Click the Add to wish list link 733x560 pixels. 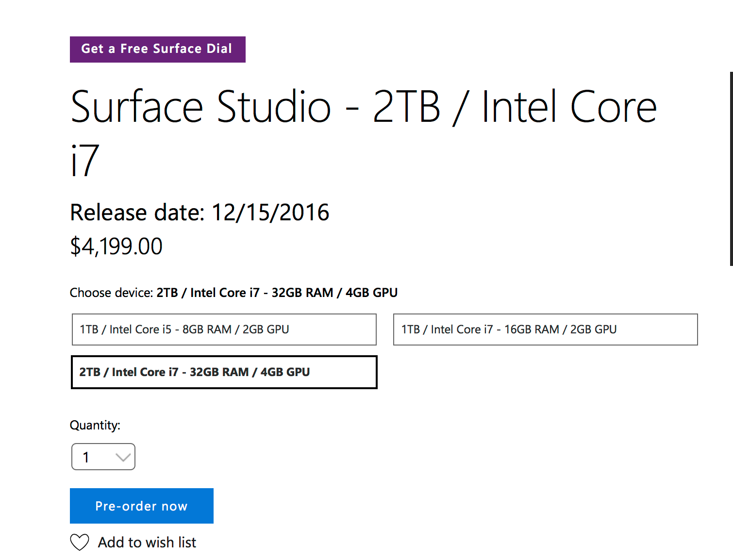tap(147, 542)
